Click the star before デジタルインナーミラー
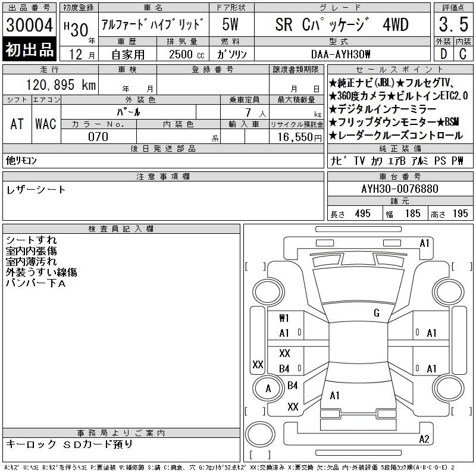The width and height of the screenshot is (476, 476). [x=333, y=109]
